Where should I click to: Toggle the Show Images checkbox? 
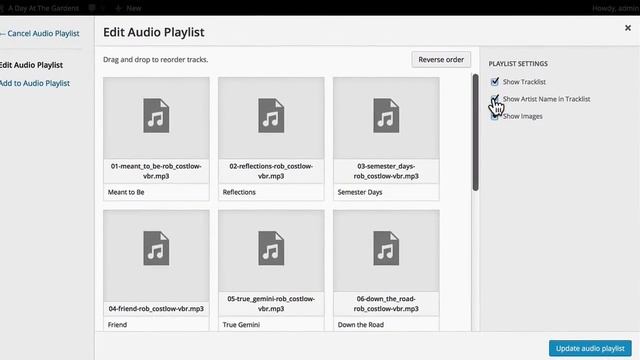(x=495, y=116)
